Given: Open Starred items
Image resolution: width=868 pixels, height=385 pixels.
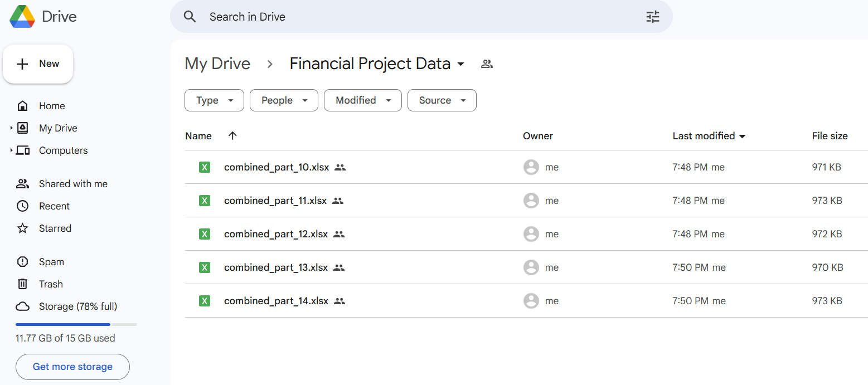Looking at the screenshot, I should coord(55,228).
